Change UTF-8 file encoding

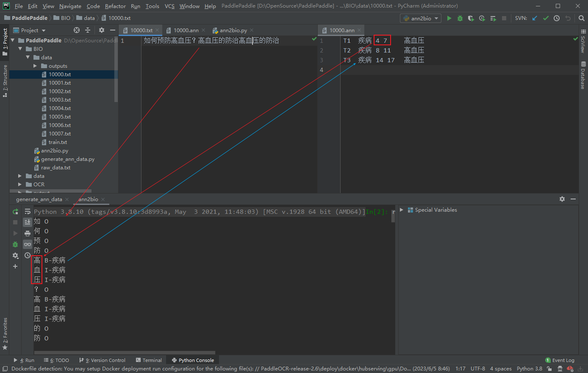pos(478,368)
